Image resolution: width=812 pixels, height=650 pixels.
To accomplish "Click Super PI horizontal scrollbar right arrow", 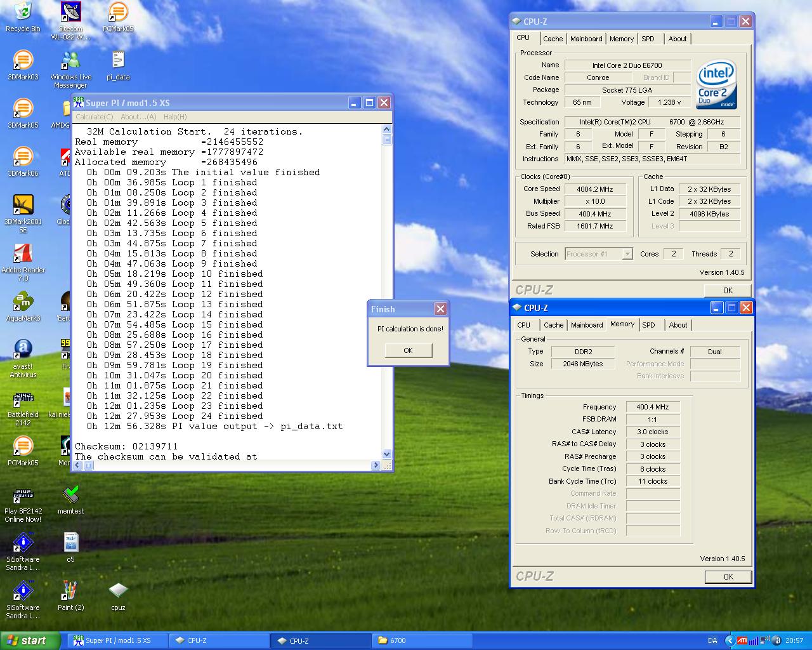I will 376,465.
